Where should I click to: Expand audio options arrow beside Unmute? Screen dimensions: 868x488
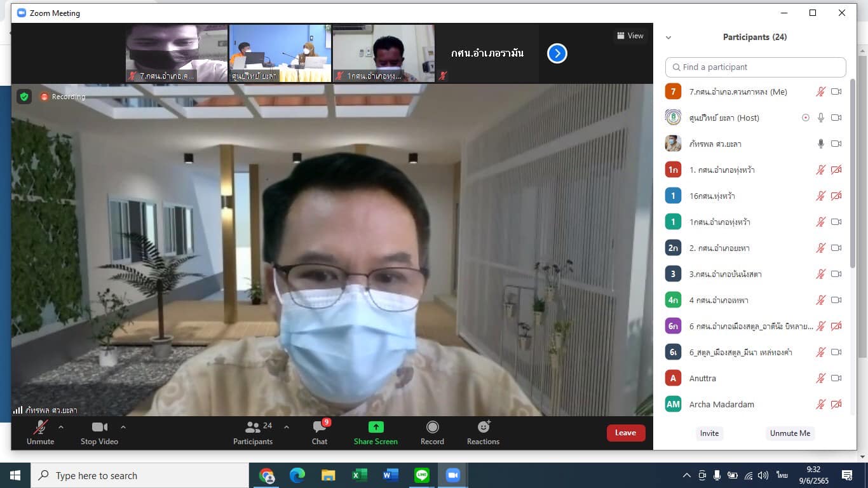[x=61, y=427]
